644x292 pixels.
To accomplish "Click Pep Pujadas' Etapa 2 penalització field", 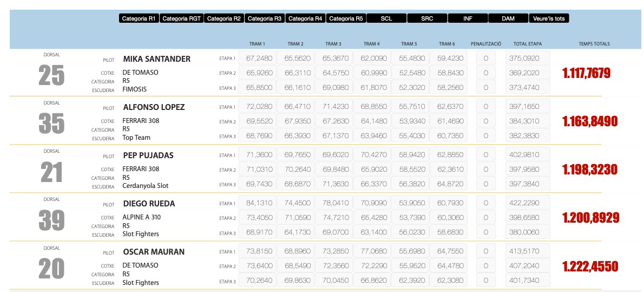I will click(485, 170).
